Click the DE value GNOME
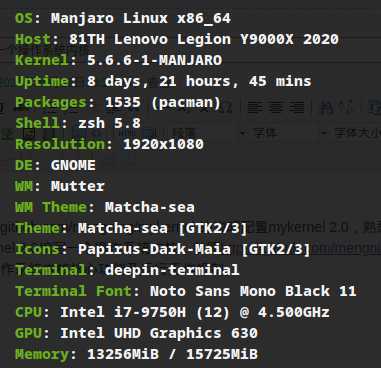 [73, 165]
